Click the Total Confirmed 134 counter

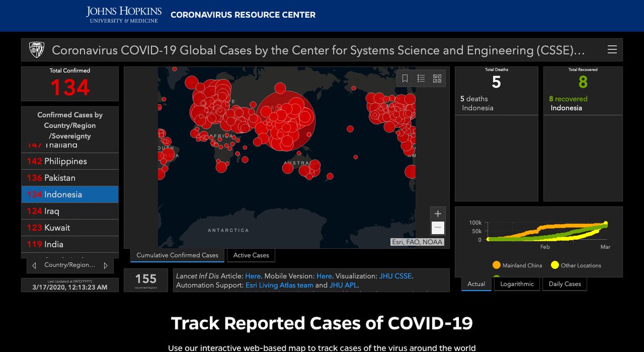(70, 88)
